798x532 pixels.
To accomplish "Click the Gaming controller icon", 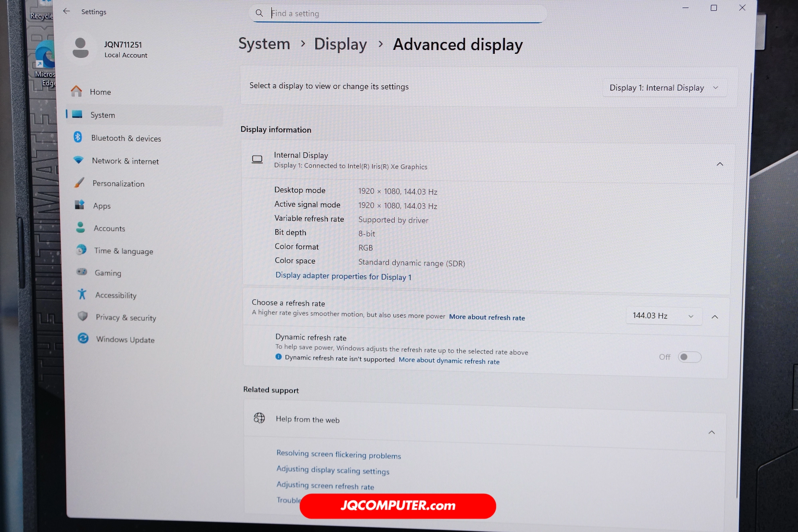I will tap(81, 272).
